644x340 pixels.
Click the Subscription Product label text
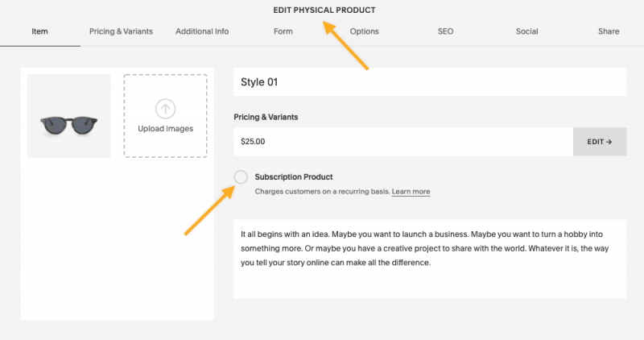(x=294, y=177)
